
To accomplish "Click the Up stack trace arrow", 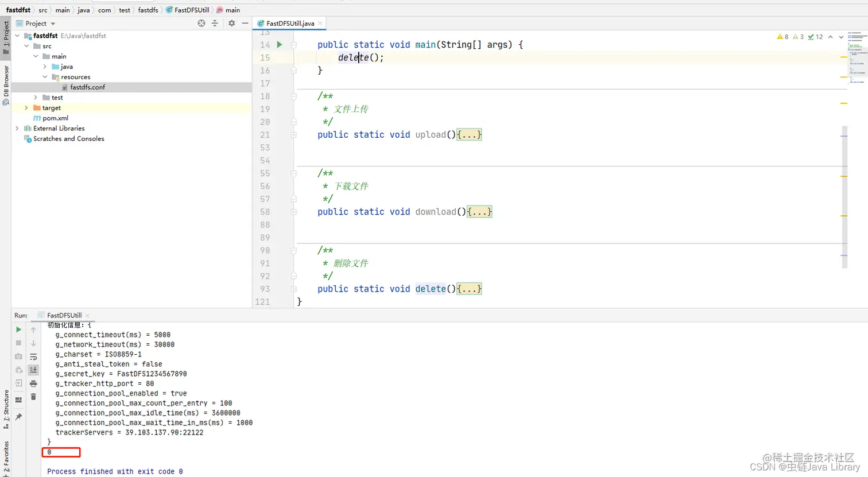I will click(x=33, y=329).
